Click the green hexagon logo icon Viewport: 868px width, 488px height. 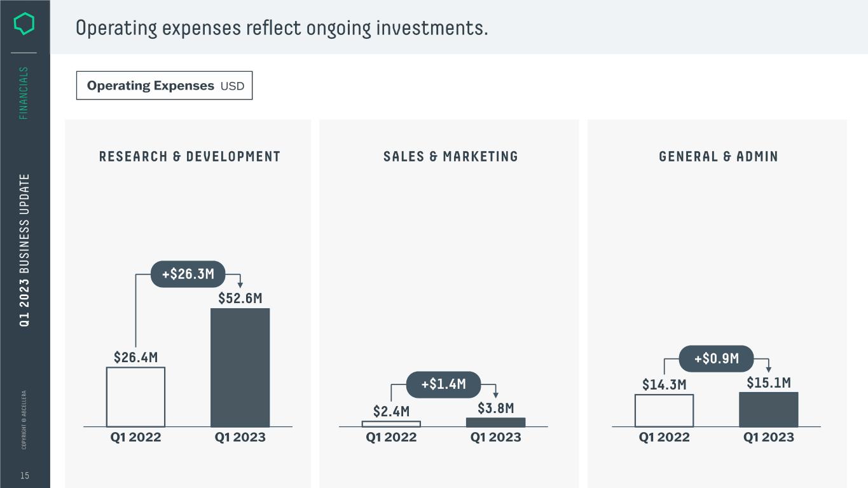24,25
